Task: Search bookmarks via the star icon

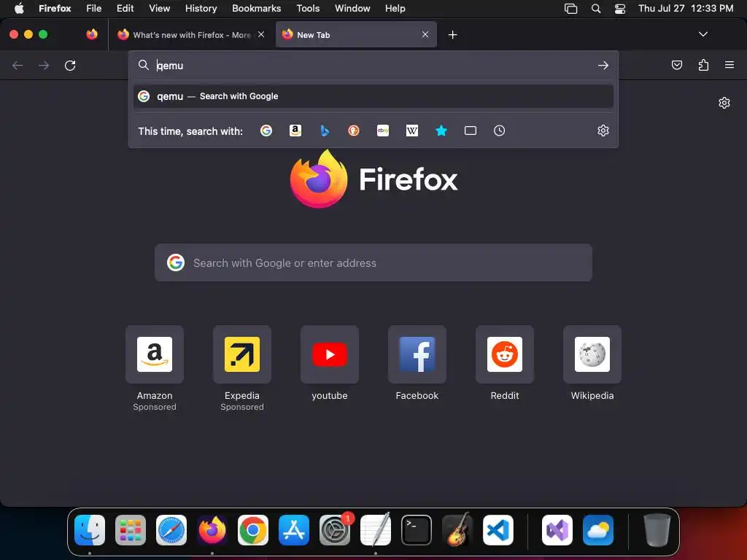Action: [x=441, y=131]
